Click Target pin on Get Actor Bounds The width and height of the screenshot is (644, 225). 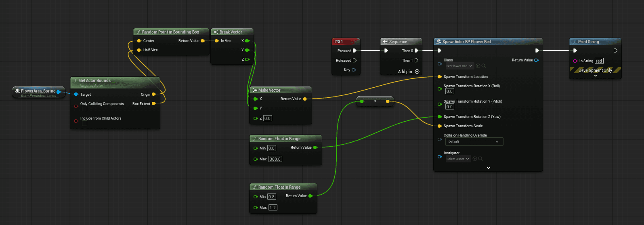tap(76, 94)
